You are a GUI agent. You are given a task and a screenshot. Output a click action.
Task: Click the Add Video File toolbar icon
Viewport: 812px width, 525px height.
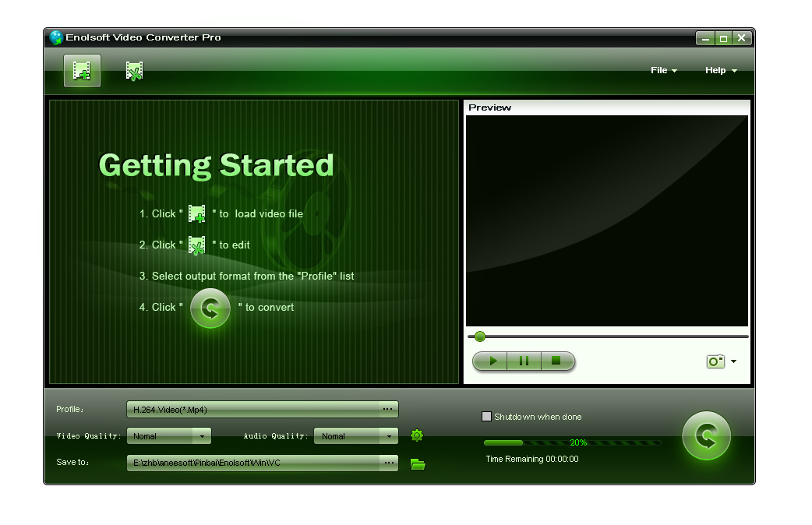[x=82, y=71]
